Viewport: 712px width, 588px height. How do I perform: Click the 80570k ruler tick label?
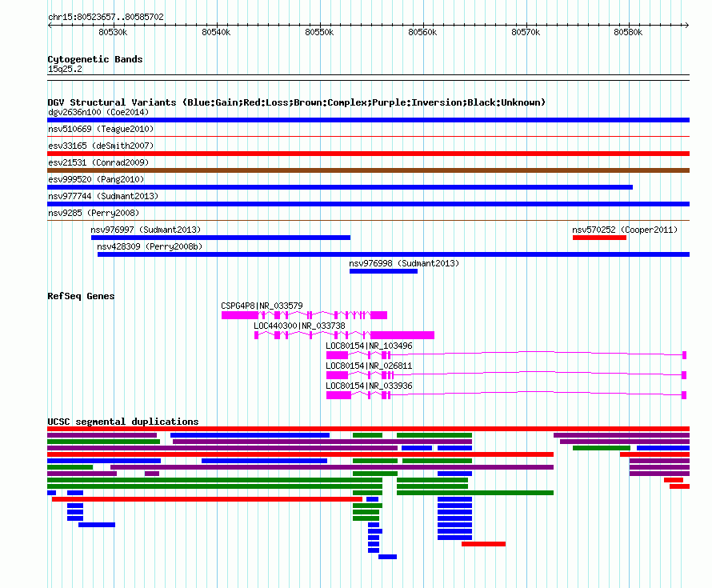tap(526, 32)
